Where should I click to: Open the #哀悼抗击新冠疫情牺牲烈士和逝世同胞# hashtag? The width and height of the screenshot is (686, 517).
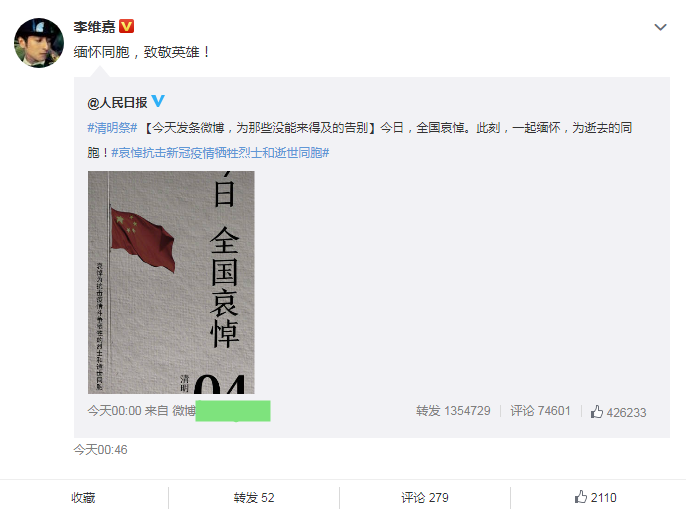pyautogui.click(x=220, y=153)
